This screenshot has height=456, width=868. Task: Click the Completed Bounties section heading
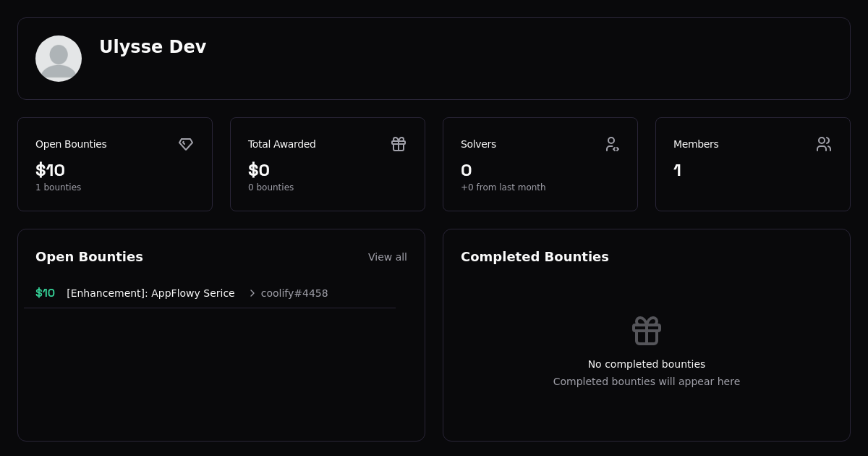(x=535, y=257)
